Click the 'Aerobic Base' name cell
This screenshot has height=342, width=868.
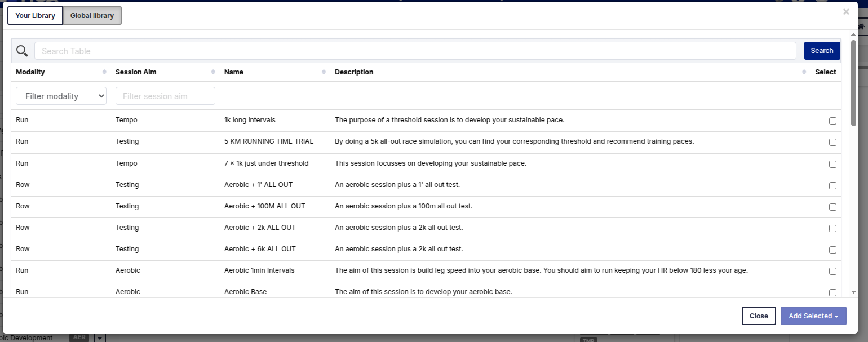(246, 291)
